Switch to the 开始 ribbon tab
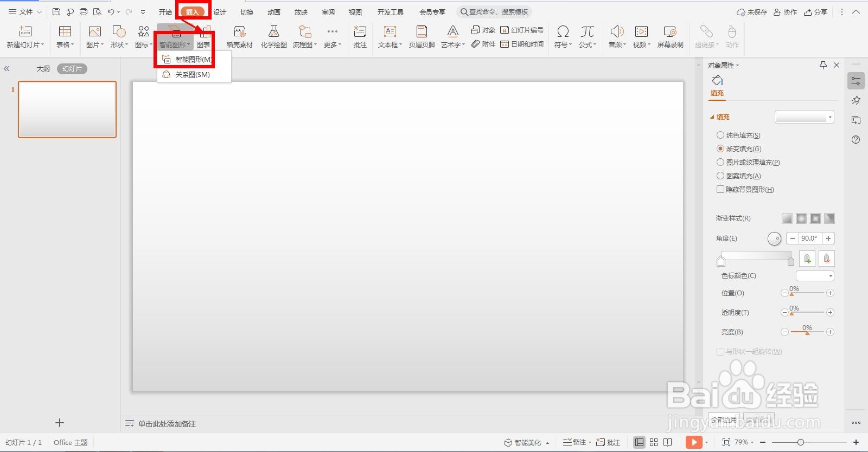 pos(165,12)
